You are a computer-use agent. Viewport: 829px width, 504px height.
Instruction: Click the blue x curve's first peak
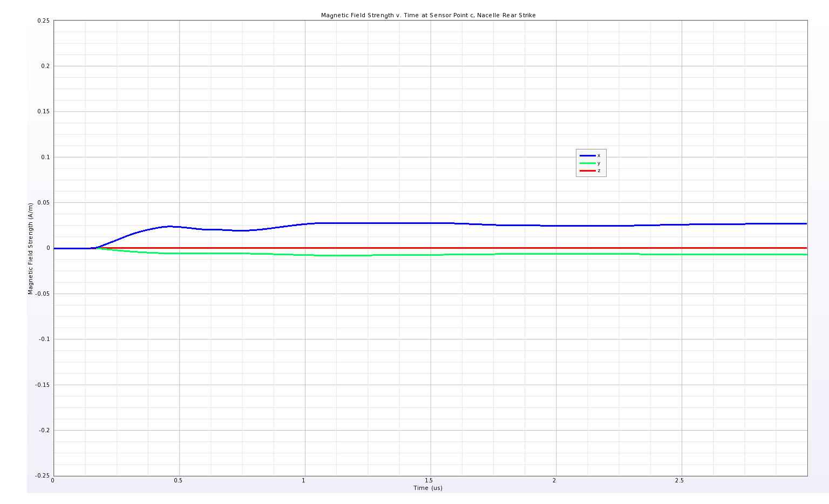click(x=169, y=227)
